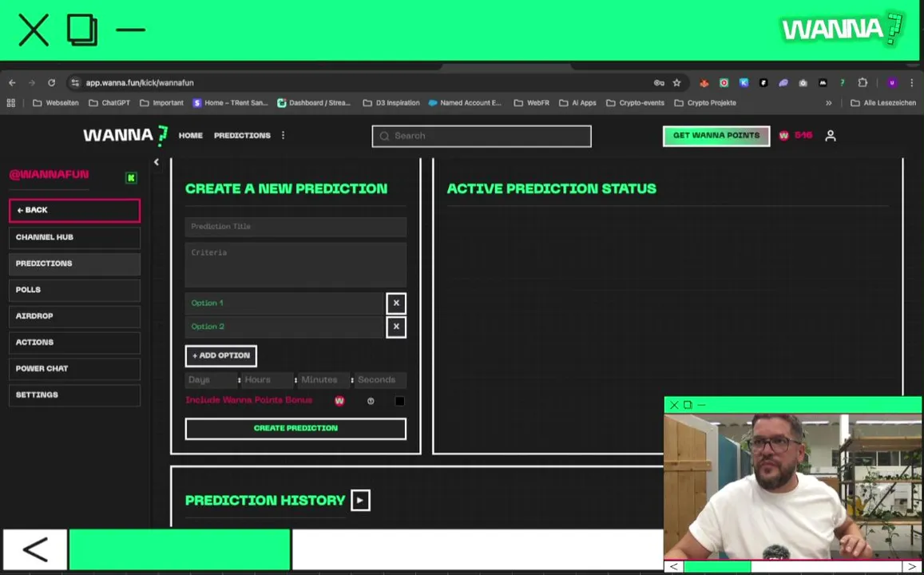Click the search magnifier icon
The image size is (924, 575).
[x=384, y=136]
